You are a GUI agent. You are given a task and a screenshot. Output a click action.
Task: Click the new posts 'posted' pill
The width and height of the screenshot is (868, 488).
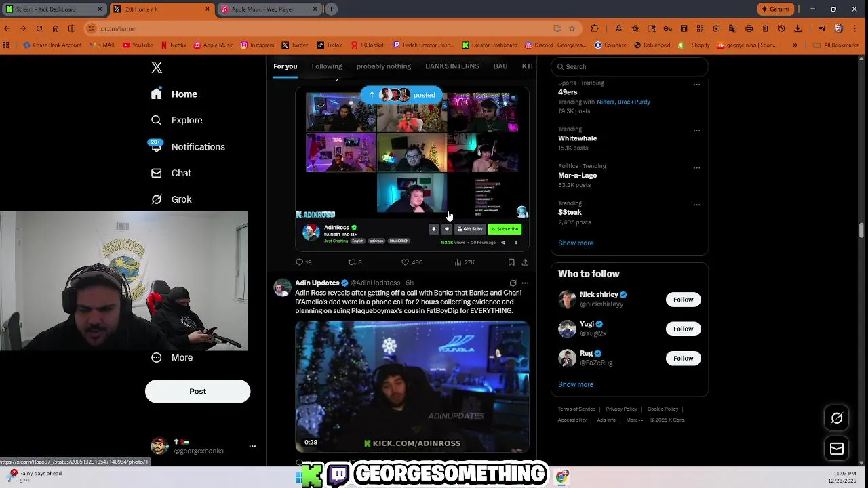point(402,95)
